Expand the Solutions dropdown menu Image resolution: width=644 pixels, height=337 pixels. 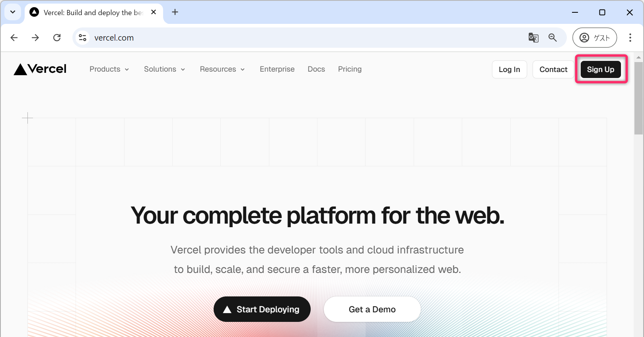point(164,69)
